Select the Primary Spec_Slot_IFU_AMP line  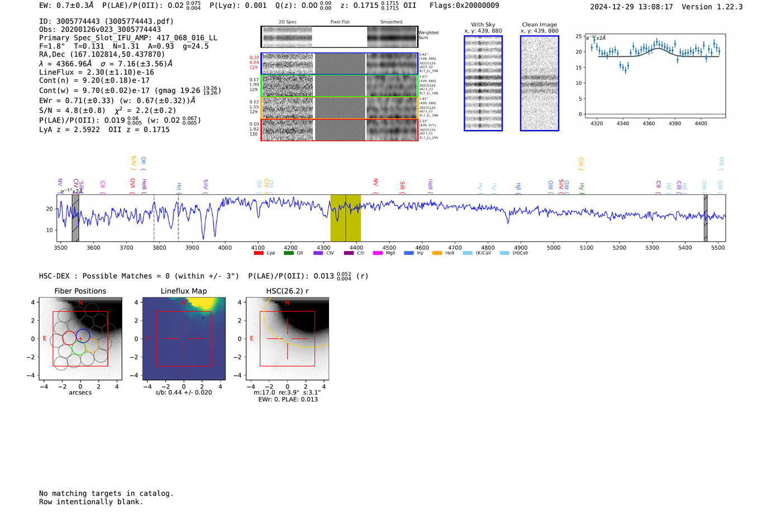pos(128,38)
